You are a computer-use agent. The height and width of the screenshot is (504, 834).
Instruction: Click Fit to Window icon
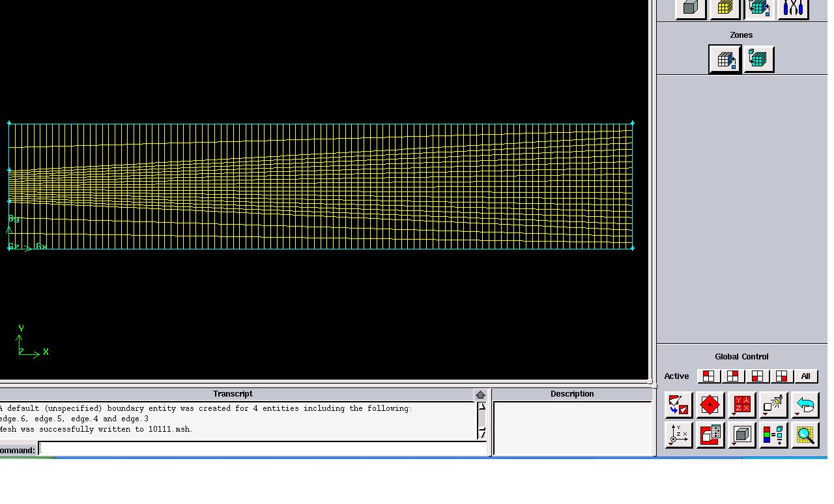(678, 405)
